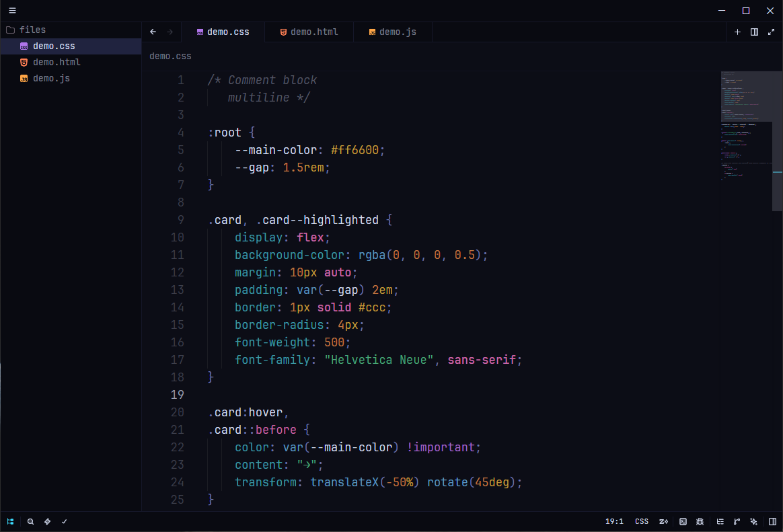Click !important on line 22
Image resolution: width=783 pixels, height=532 pixels.
click(441, 447)
